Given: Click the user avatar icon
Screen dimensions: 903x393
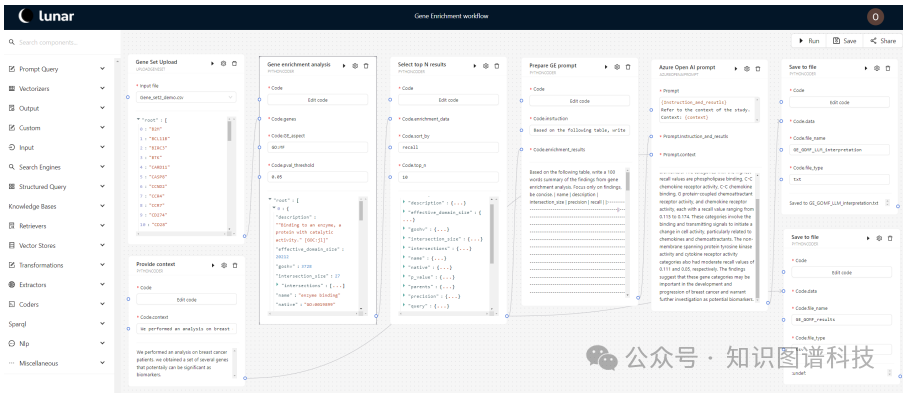Looking at the screenshot, I should coord(875,17).
